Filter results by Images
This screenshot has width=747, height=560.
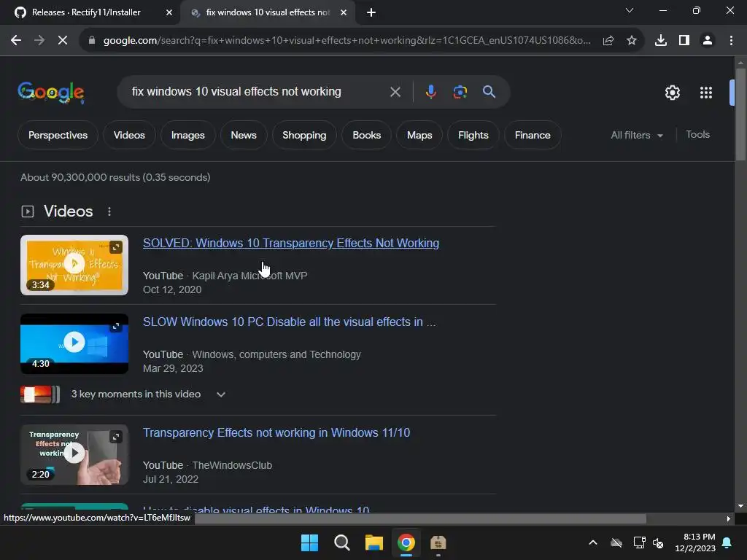coord(187,135)
